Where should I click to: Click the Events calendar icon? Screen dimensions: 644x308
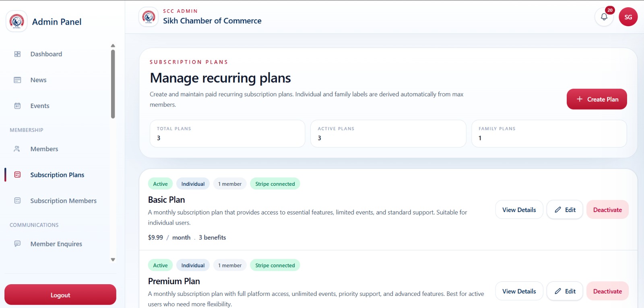[17, 106]
